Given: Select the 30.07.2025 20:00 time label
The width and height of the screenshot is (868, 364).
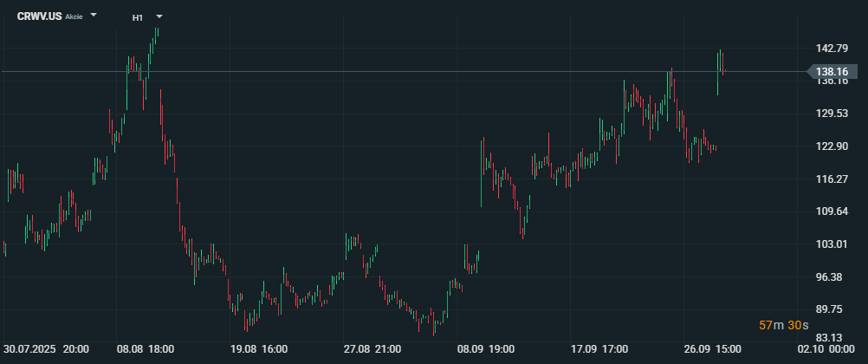Looking at the screenshot, I should click(x=46, y=349).
